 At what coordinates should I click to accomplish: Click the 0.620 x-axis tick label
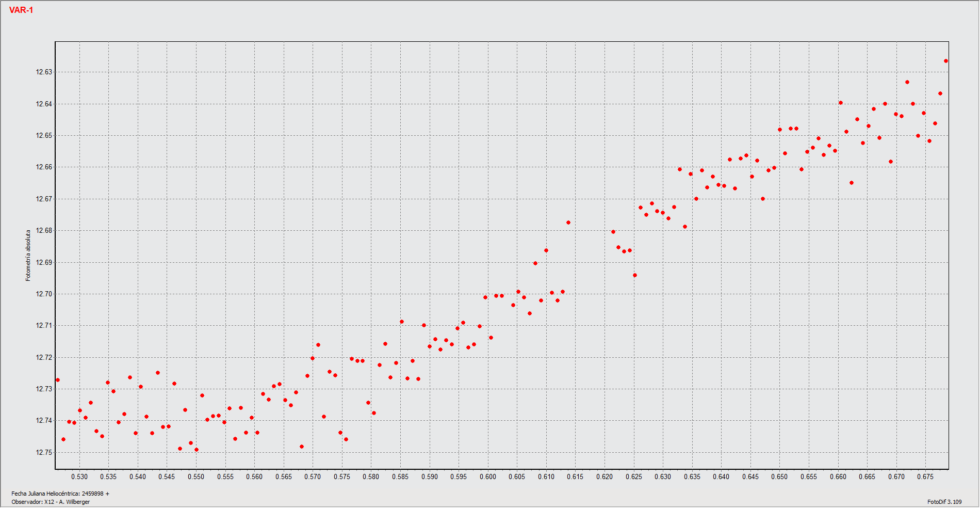[x=605, y=477]
